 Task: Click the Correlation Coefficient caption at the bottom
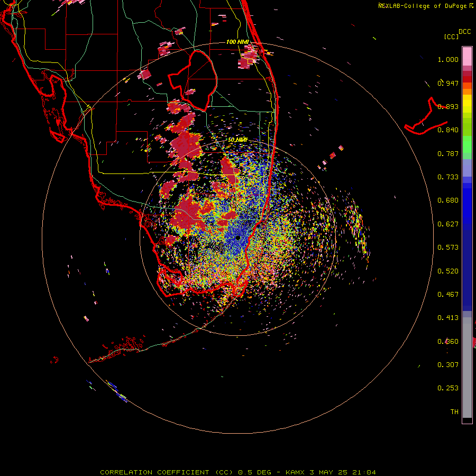(x=238, y=472)
